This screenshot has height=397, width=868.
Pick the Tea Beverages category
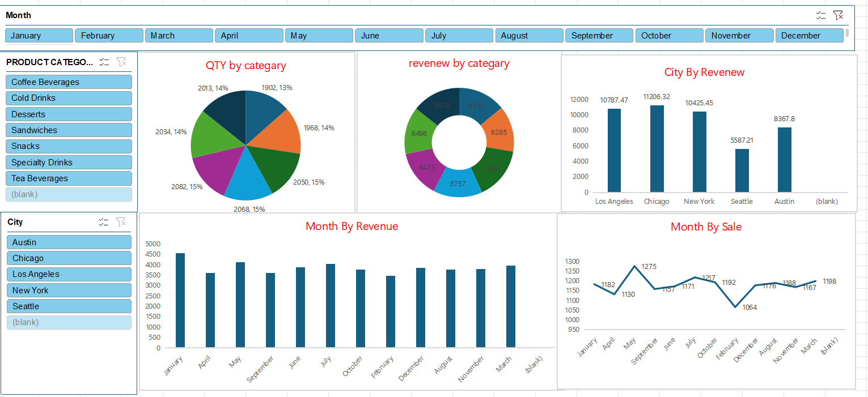[x=69, y=178]
